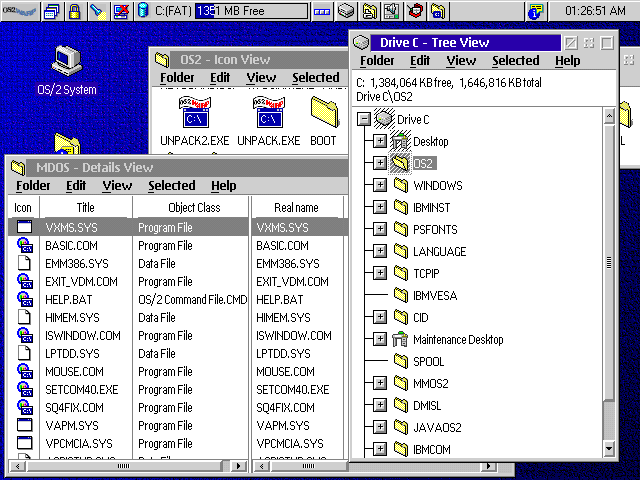Click the disk space monitor cylinder icon
Viewport: 640px width, 480px height.
click(143, 11)
